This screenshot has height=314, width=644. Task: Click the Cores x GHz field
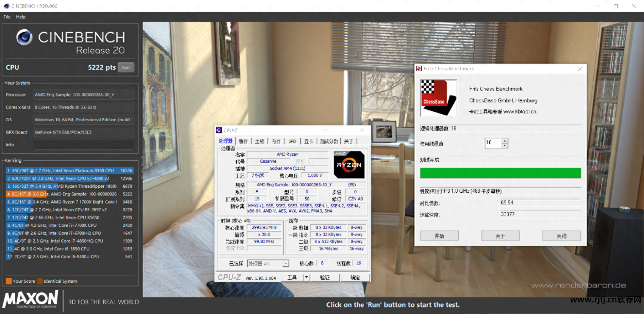tap(84, 107)
